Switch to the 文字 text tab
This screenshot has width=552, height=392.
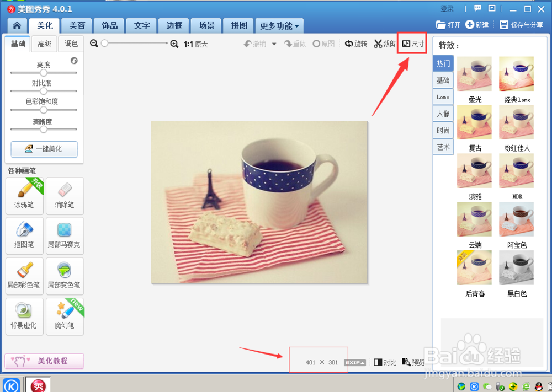[142, 25]
